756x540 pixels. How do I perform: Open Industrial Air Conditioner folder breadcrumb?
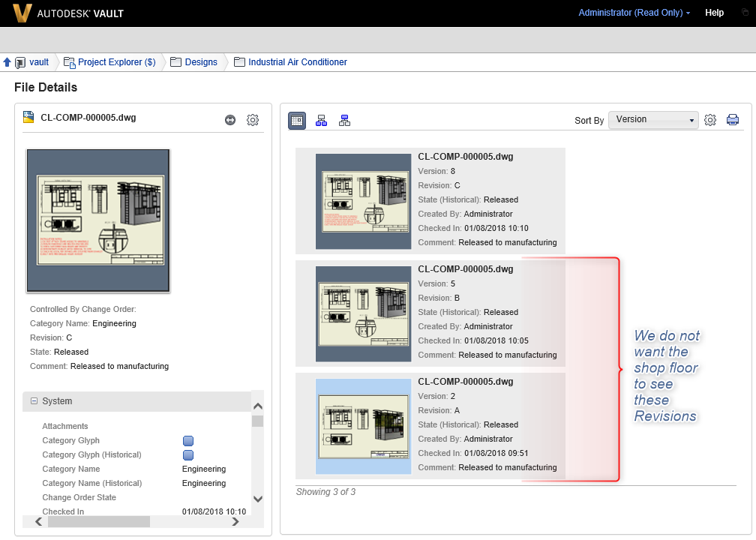pos(298,62)
